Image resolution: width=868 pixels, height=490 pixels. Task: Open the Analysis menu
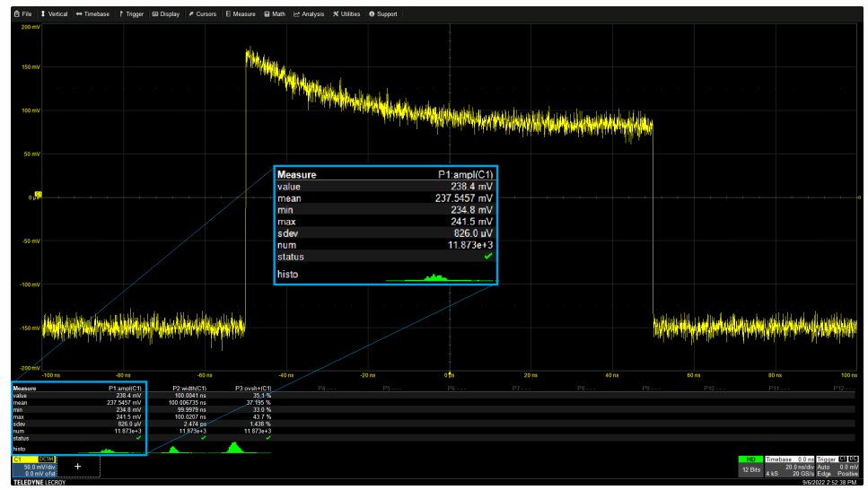click(x=310, y=14)
